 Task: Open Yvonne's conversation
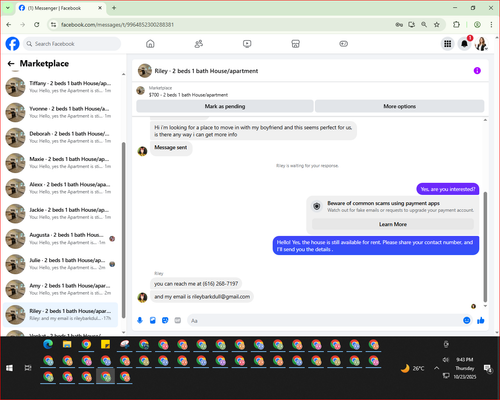(x=61, y=112)
